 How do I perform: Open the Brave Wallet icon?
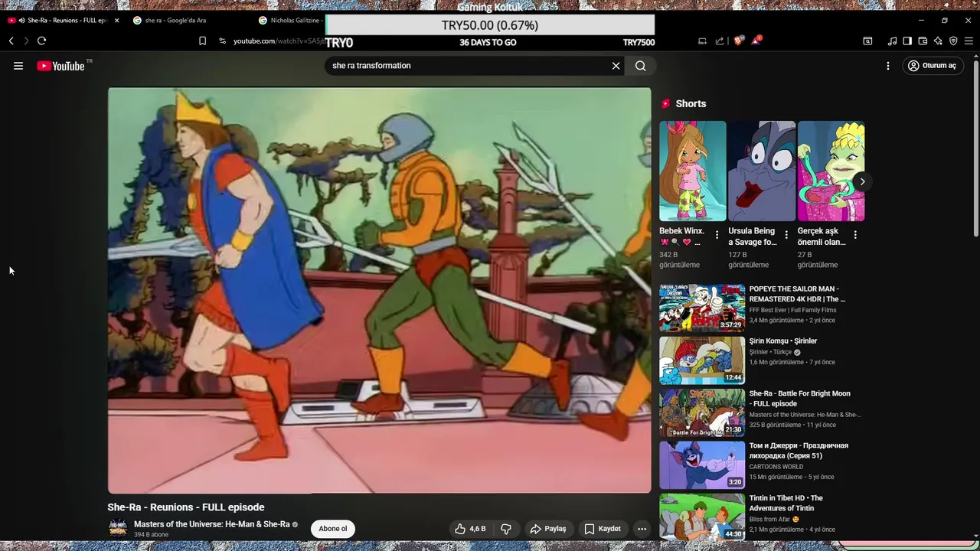tap(923, 41)
